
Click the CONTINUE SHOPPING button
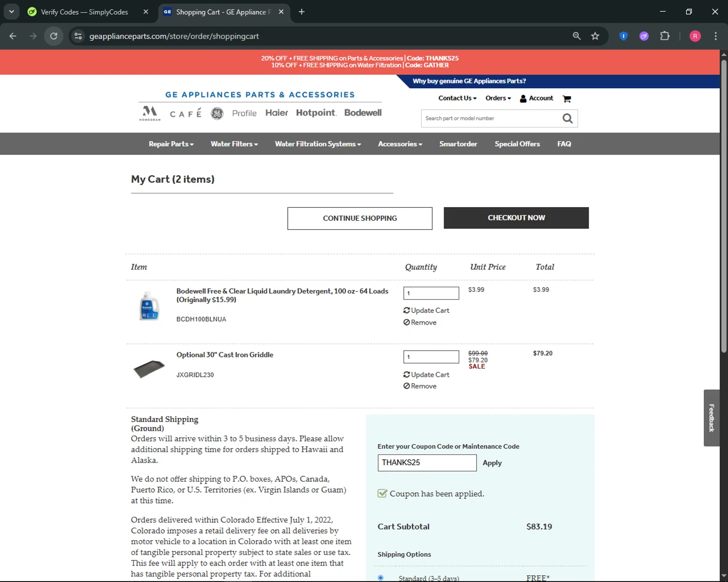[x=360, y=218]
